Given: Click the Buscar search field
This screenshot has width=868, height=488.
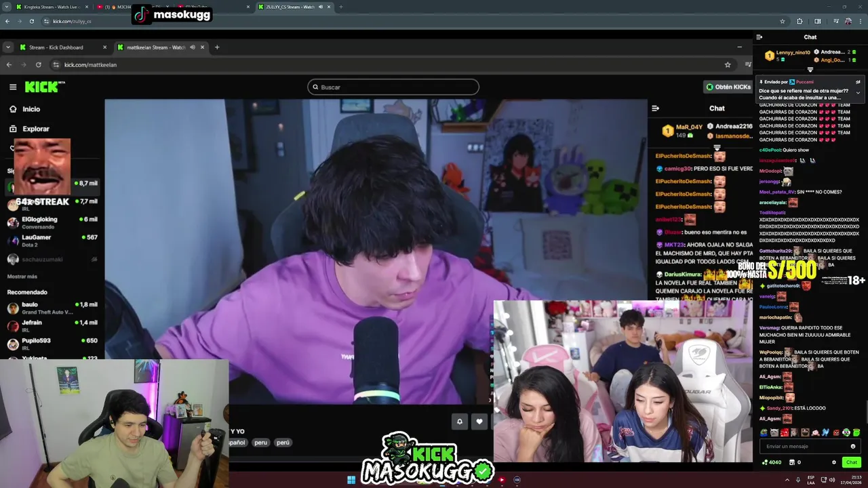Looking at the screenshot, I should [393, 87].
